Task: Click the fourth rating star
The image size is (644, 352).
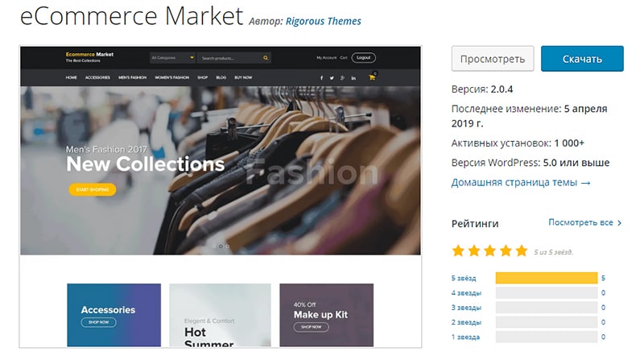Action: [506, 251]
